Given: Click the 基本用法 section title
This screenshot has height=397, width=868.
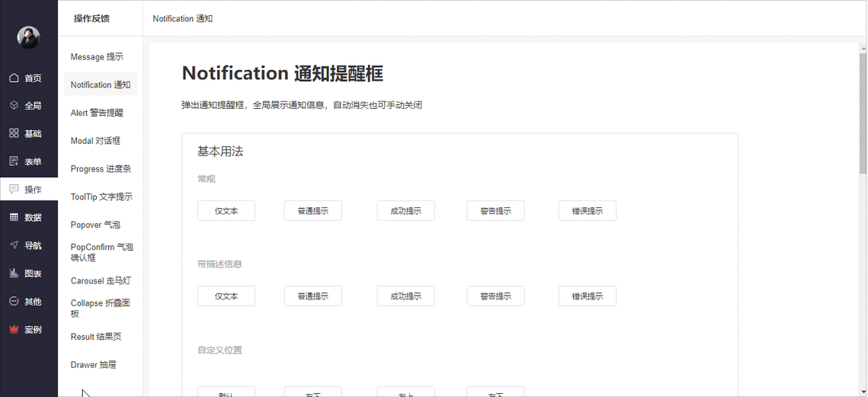Looking at the screenshot, I should [x=220, y=152].
